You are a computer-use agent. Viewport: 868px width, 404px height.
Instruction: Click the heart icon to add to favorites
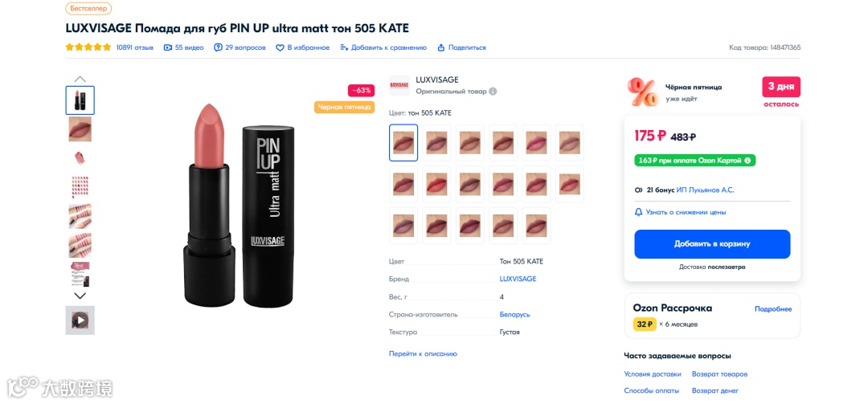280,47
